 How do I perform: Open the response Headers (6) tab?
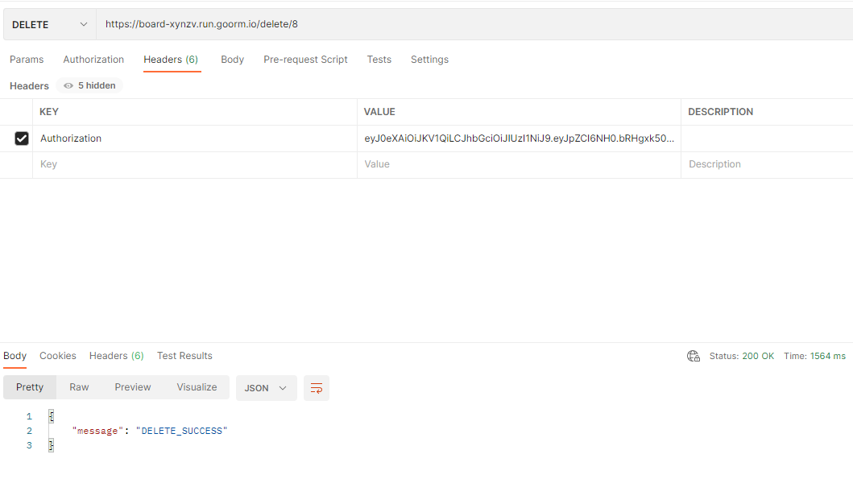pyautogui.click(x=117, y=356)
